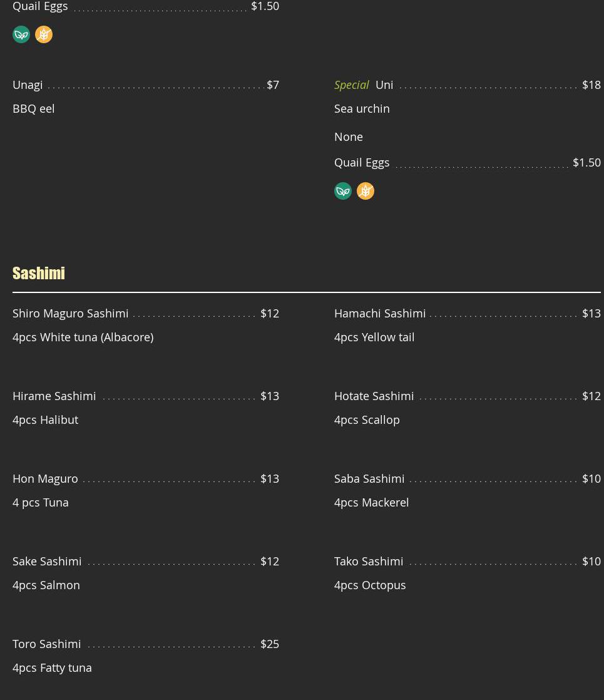Click the Special label beside Uni

[351, 85]
